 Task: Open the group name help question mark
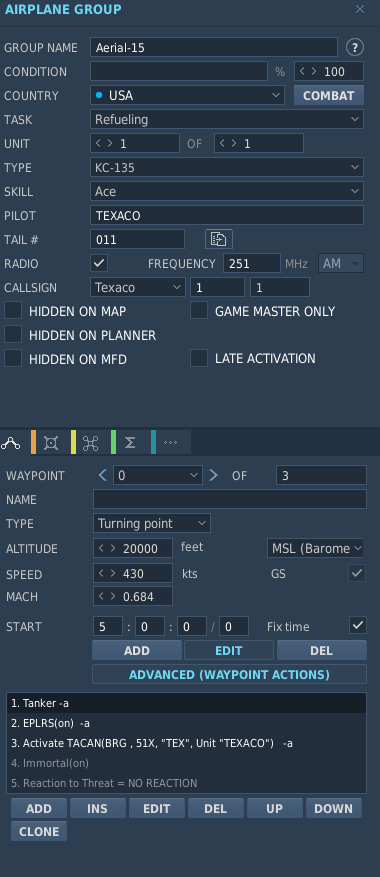pyautogui.click(x=354, y=48)
